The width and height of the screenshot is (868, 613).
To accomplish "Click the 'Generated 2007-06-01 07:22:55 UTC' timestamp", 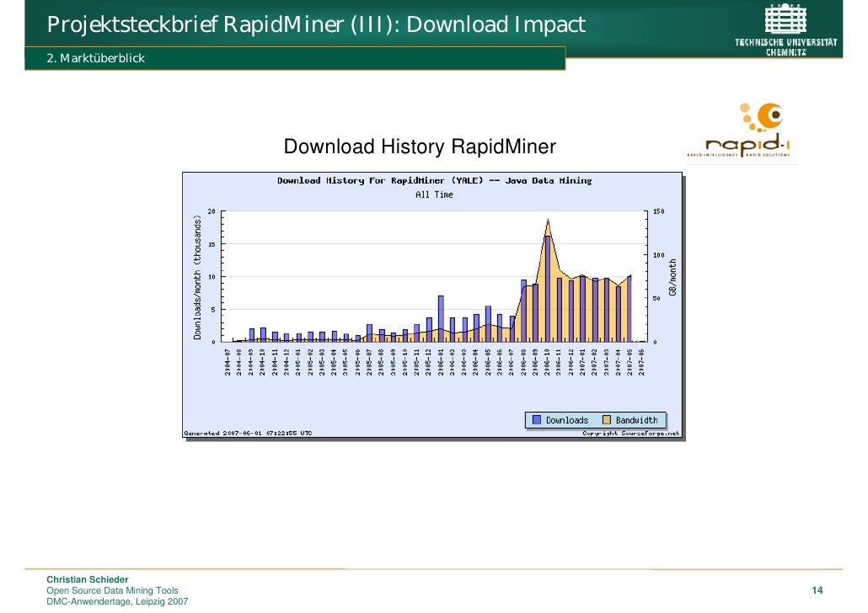I will tap(248, 433).
